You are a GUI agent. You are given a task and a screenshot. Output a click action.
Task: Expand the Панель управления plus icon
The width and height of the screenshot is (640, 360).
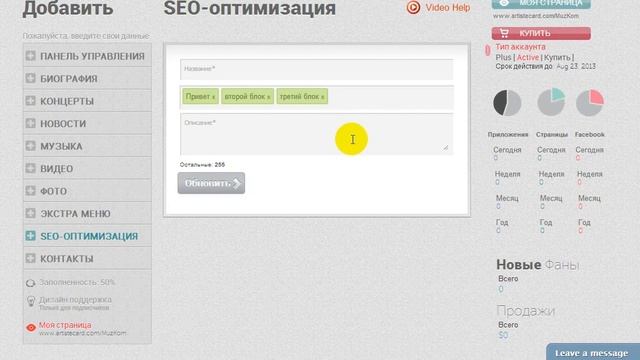tap(31, 56)
